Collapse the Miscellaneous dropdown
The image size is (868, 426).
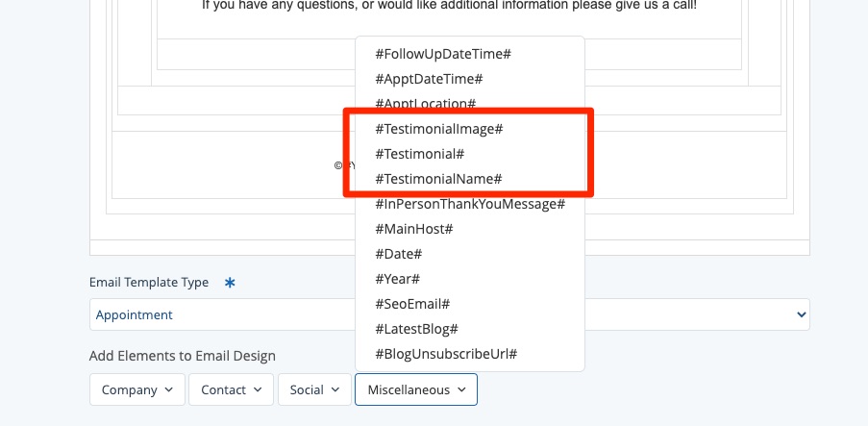[x=415, y=389]
